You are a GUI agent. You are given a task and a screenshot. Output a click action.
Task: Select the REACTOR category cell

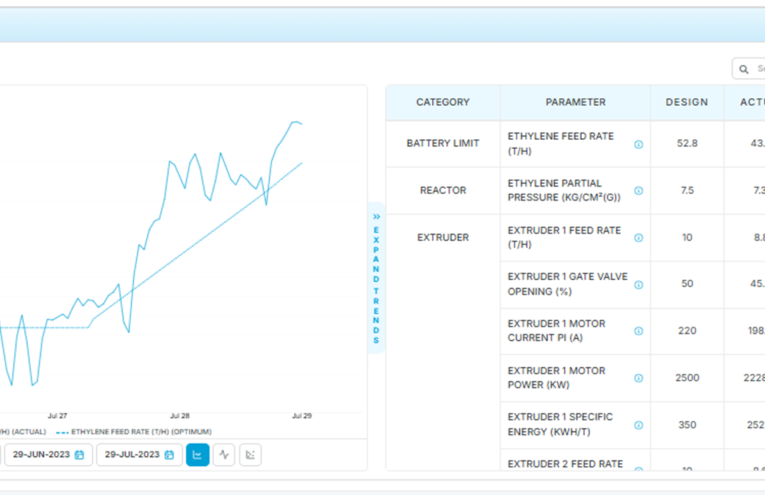click(443, 190)
